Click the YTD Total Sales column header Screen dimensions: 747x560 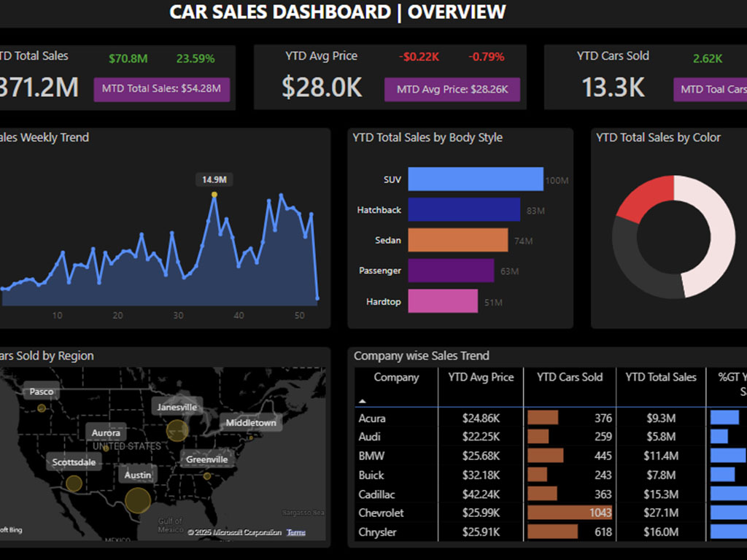661,377
